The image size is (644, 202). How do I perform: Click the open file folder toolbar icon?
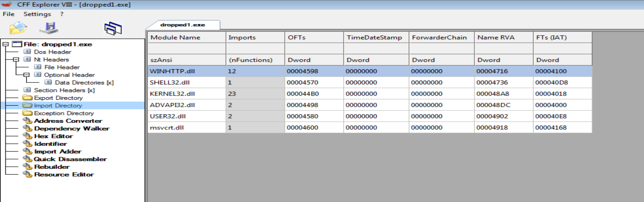coord(18,28)
